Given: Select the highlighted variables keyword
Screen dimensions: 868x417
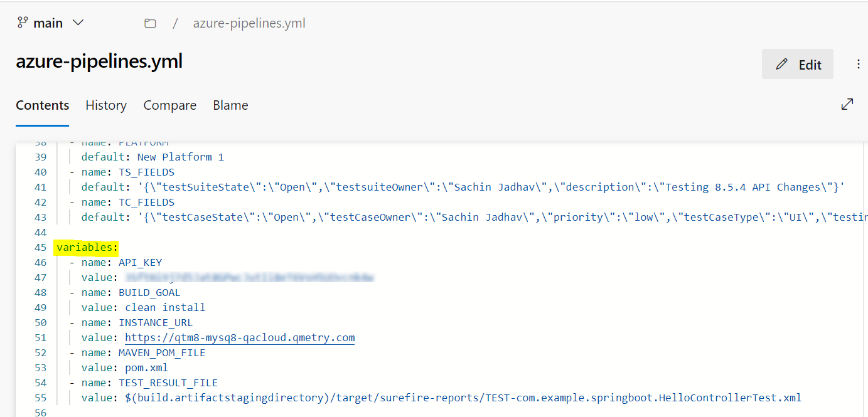Looking at the screenshot, I should point(86,247).
